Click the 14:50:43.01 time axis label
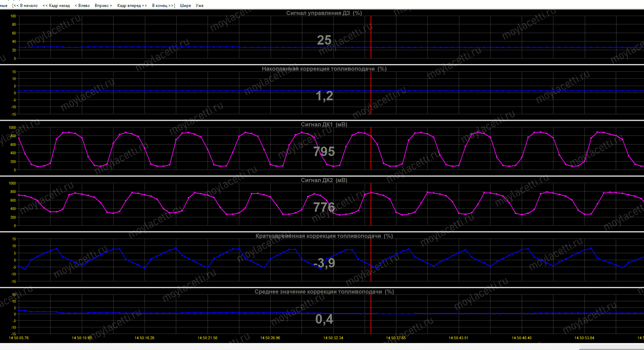The image size is (644, 350). tap(458, 338)
